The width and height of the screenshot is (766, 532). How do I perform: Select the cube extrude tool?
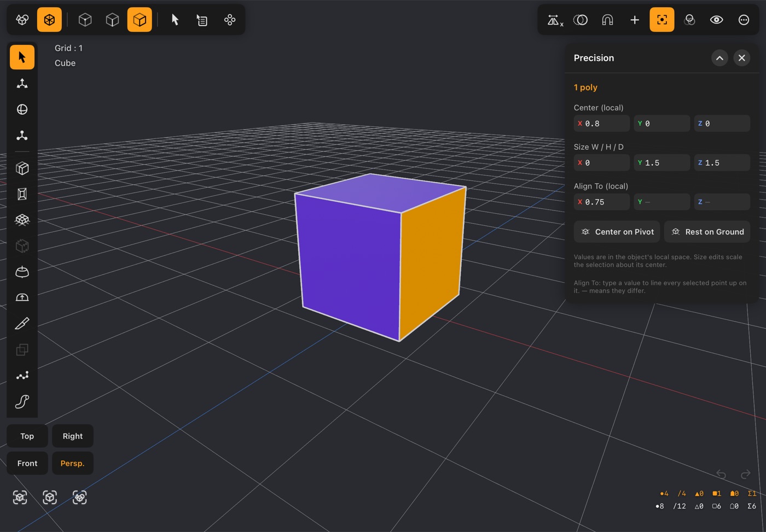(22, 168)
